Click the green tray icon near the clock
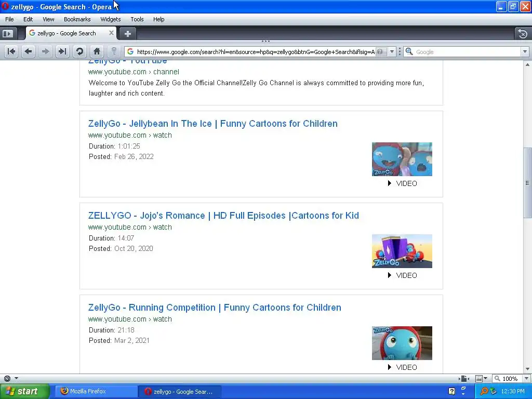 (494, 391)
